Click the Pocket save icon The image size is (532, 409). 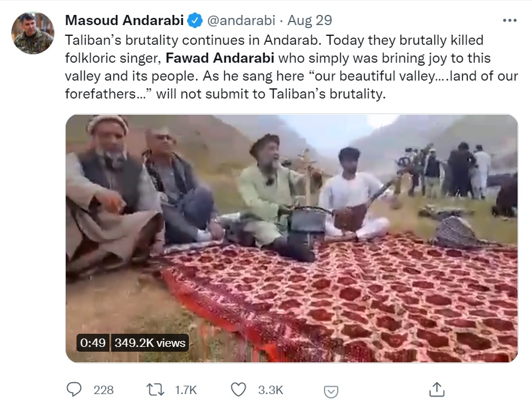click(x=331, y=392)
